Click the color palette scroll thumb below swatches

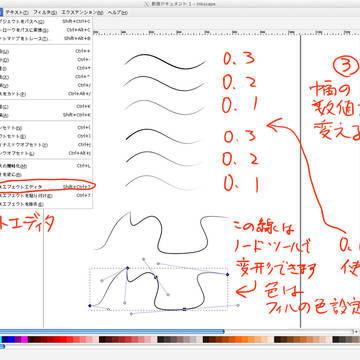point(2,347)
